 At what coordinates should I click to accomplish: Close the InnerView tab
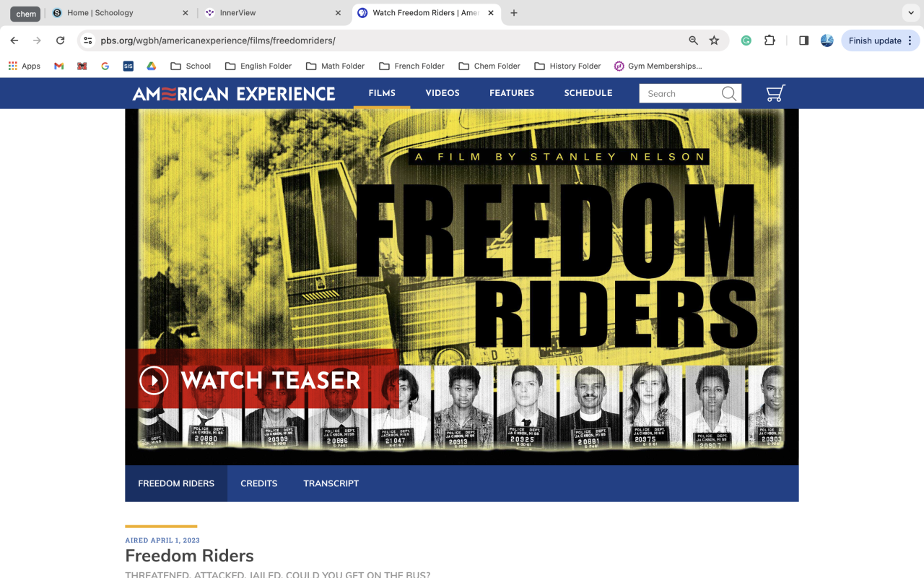(x=338, y=13)
